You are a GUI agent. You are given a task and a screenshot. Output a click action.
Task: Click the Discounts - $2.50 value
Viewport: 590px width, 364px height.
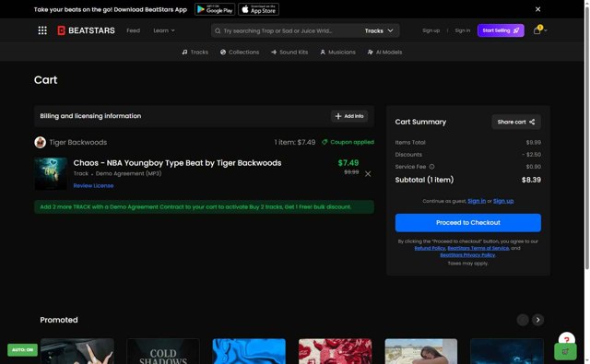[532, 155]
